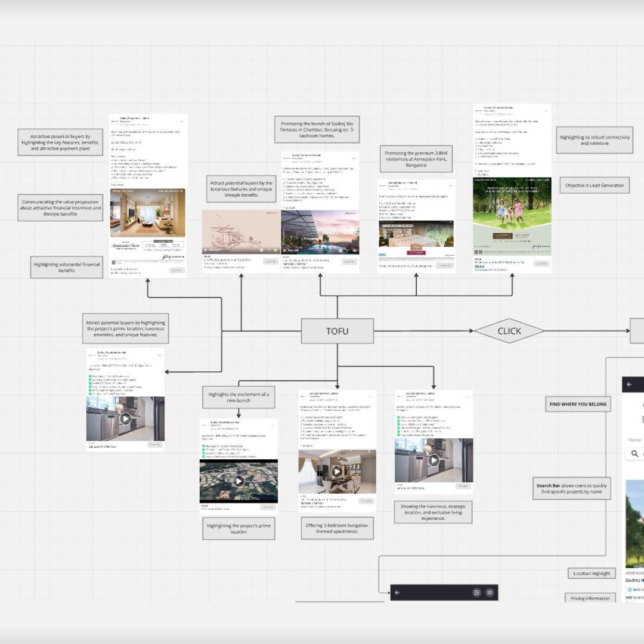The height and width of the screenshot is (644, 644).
Task: Click the menu icon in bottom dark bar
Action: click(490, 593)
